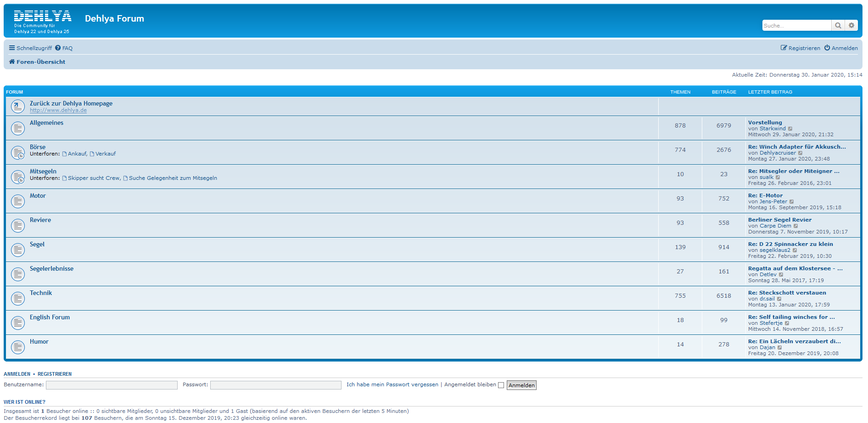Click the Allgemeines forum icon
868x423 pixels.
[x=17, y=128]
